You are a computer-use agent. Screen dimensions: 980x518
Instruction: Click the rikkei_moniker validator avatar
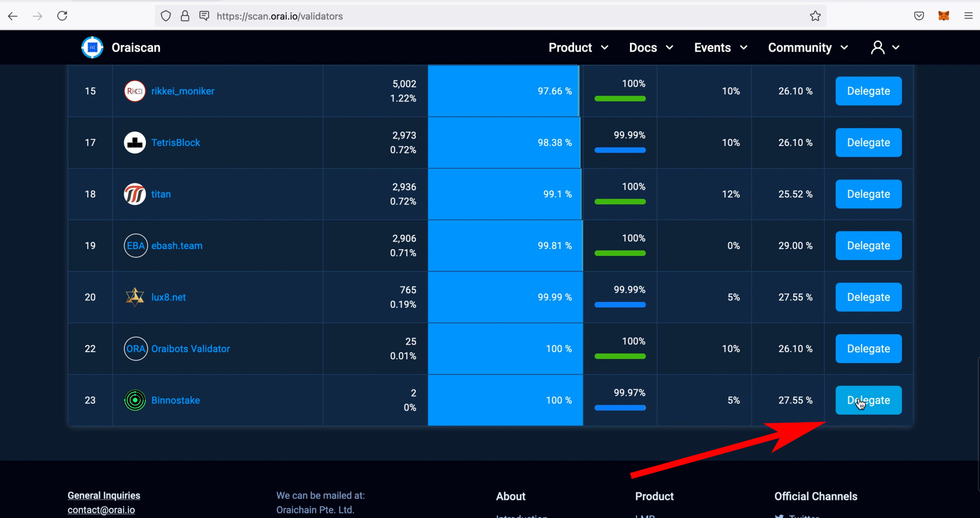point(135,91)
